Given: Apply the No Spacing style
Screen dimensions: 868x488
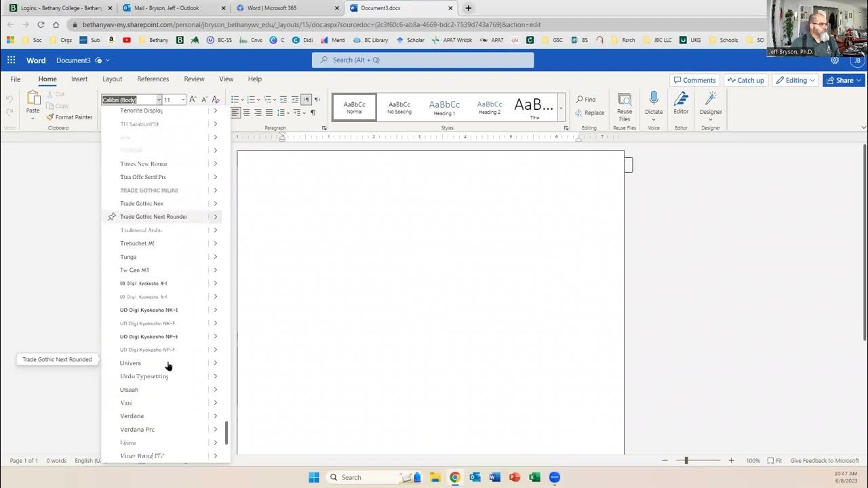Looking at the screenshot, I should pos(399,107).
